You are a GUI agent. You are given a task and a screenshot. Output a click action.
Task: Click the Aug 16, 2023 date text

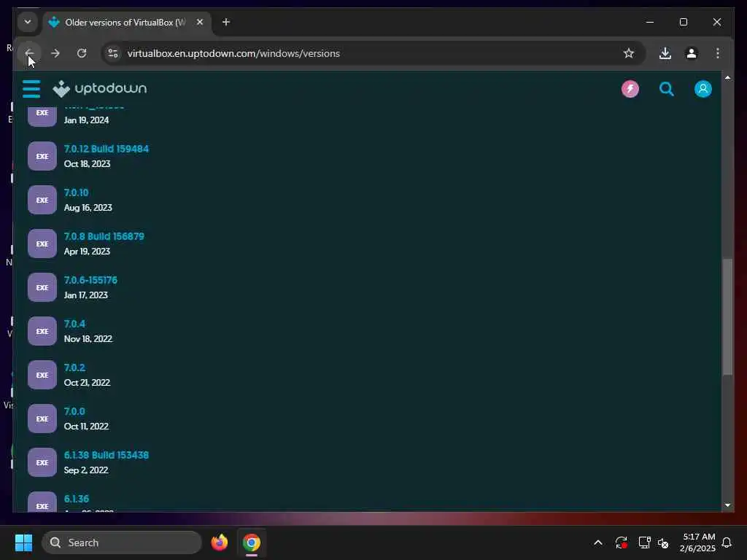click(x=88, y=208)
